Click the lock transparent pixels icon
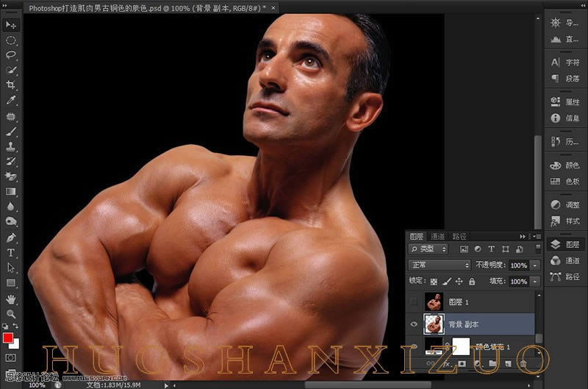Viewport: 588px width, 389px height. [x=434, y=282]
